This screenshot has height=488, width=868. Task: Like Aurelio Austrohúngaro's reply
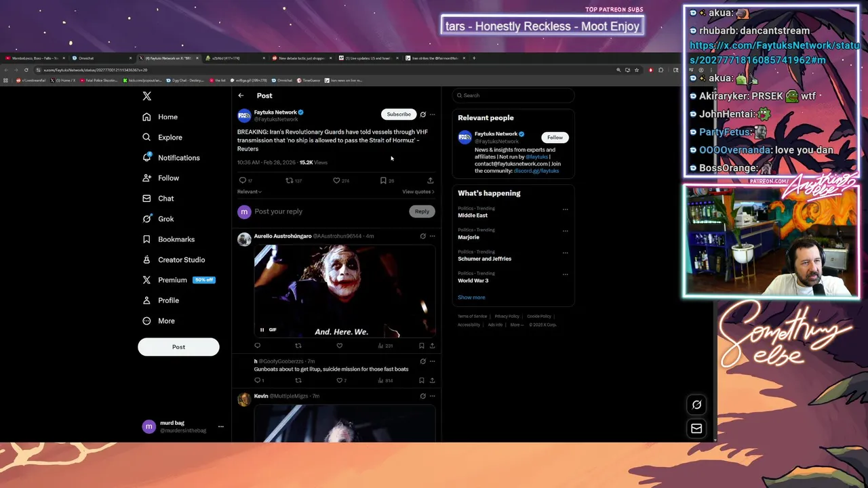click(x=339, y=346)
